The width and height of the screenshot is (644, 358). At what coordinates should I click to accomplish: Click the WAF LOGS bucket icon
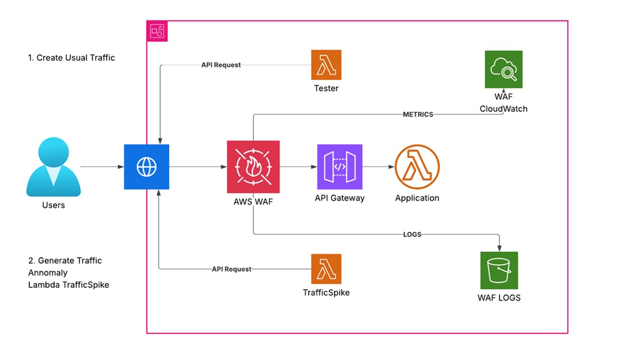500,270
